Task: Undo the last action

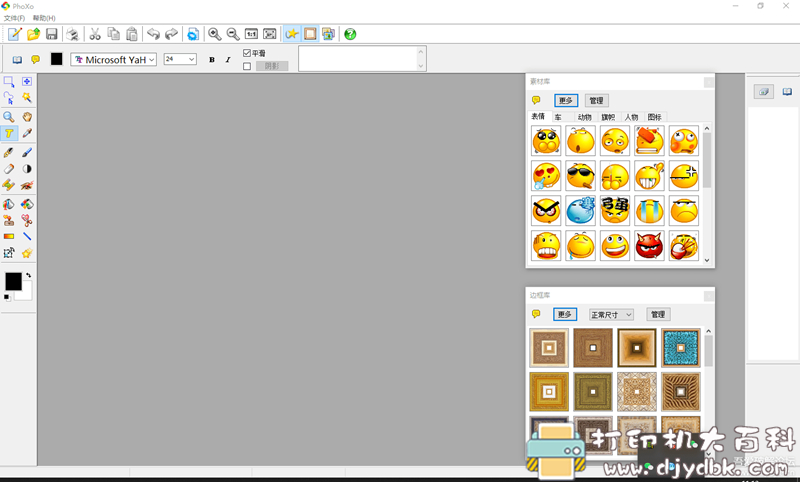Action: point(153,34)
